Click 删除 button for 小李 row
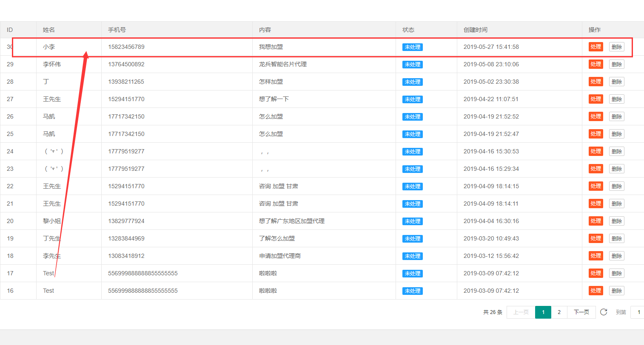 [616, 47]
